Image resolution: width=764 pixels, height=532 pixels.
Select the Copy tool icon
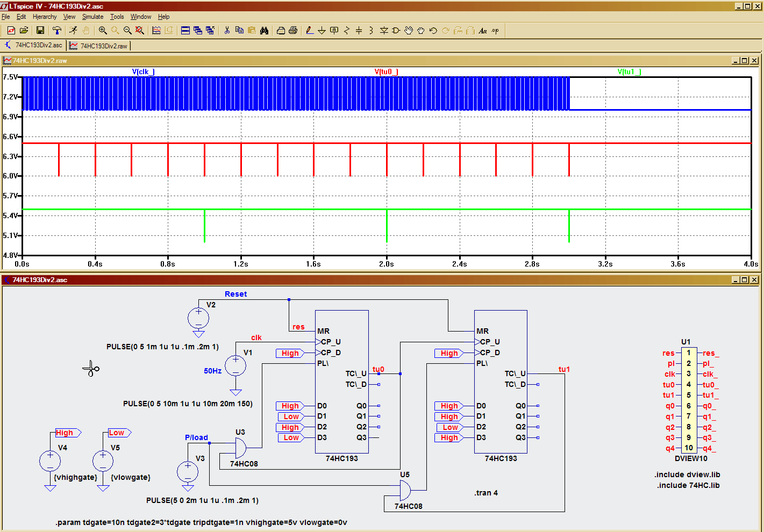pos(239,31)
